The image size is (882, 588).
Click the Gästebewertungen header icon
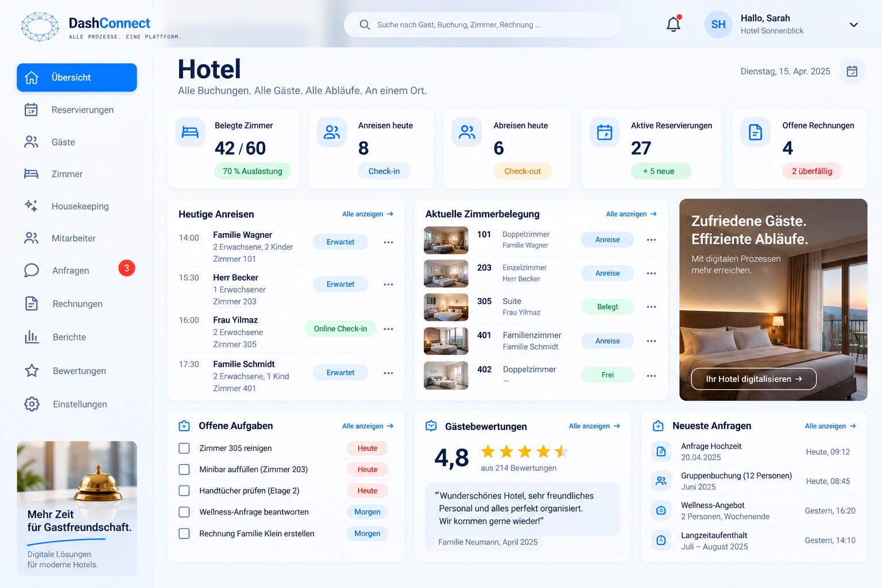tap(431, 426)
